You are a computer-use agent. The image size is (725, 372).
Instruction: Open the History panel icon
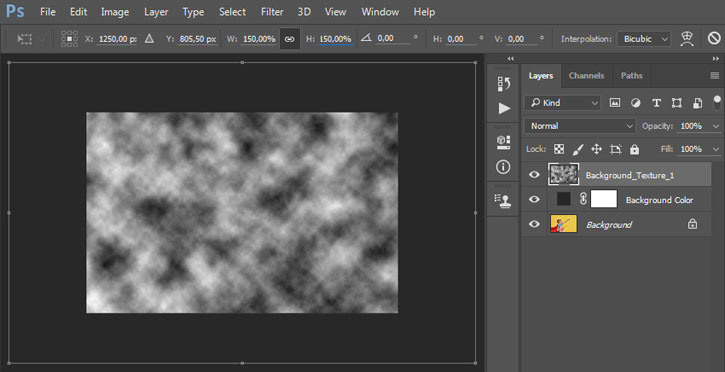[x=504, y=84]
